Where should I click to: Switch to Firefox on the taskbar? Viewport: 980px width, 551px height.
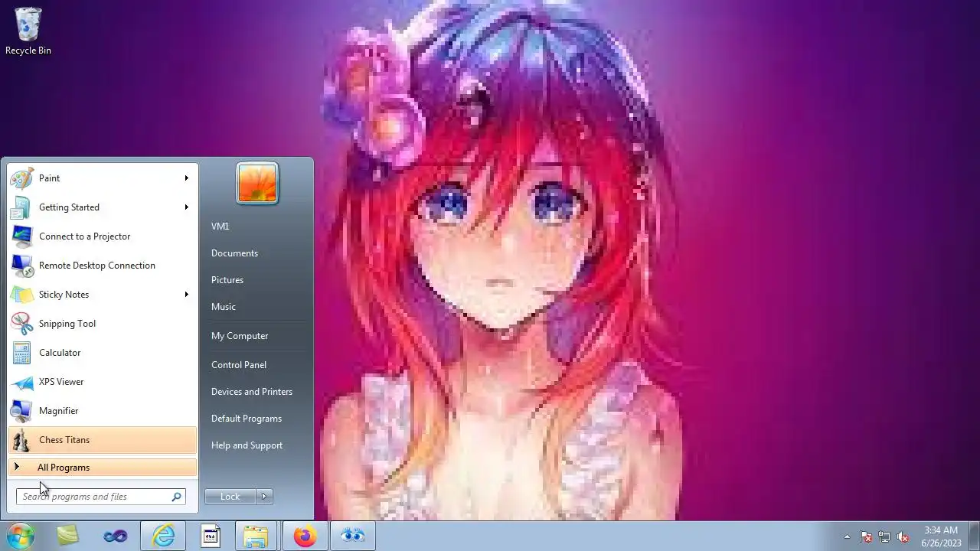(x=305, y=536)
